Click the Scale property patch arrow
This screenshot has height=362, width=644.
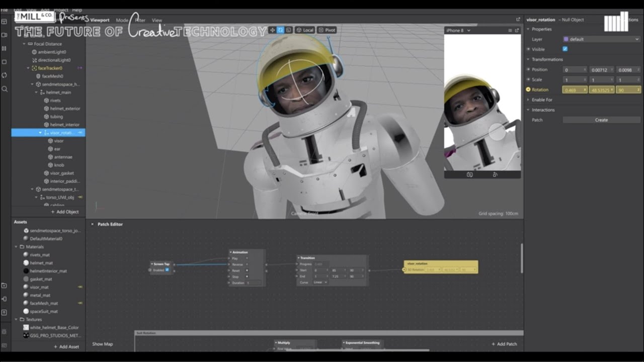coord(528,79)
